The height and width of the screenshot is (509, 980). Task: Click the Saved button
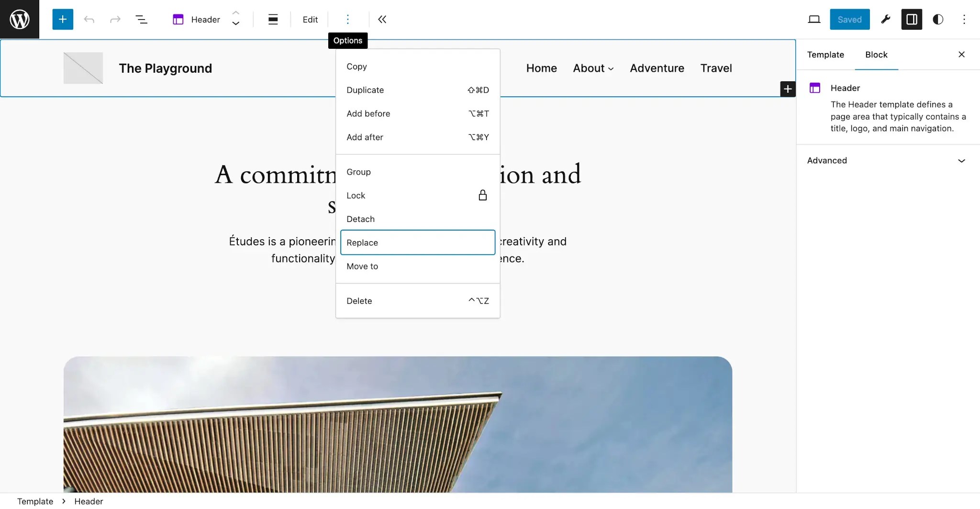[849, 19]
